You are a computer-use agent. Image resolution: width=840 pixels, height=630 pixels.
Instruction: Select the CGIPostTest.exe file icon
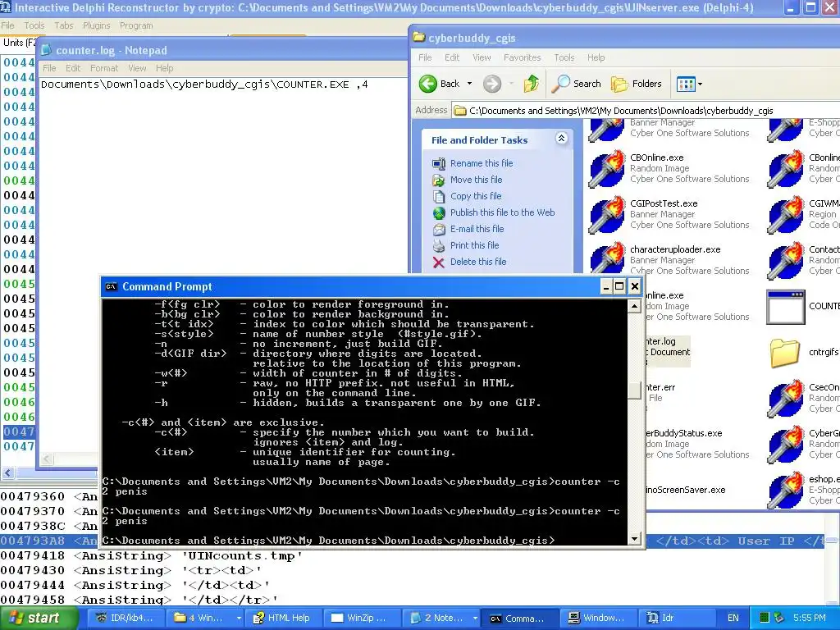coord(606,214)
